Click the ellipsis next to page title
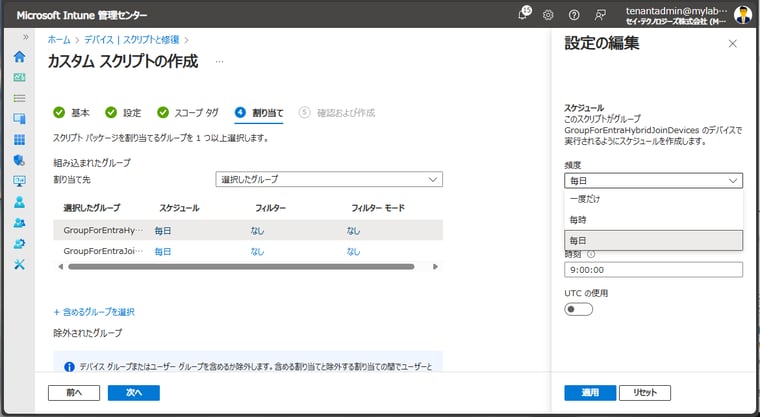The height and width of the screenshot is (417, 760). (220, 62)
